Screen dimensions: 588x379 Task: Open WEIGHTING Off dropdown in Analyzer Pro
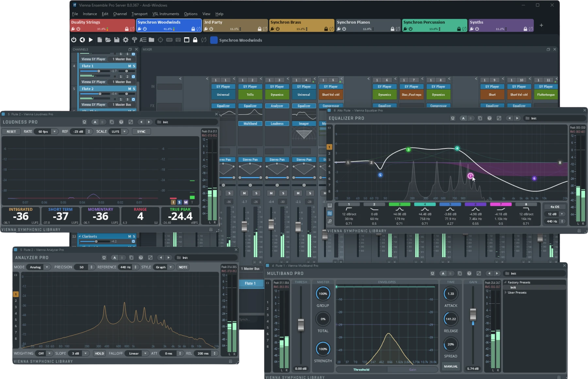point(44,354)
